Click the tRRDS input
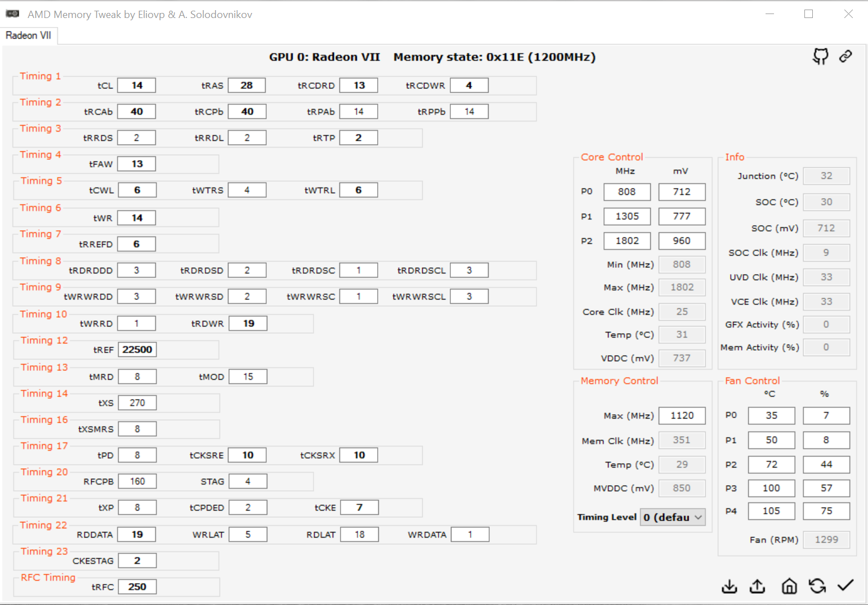 [137, 138]
